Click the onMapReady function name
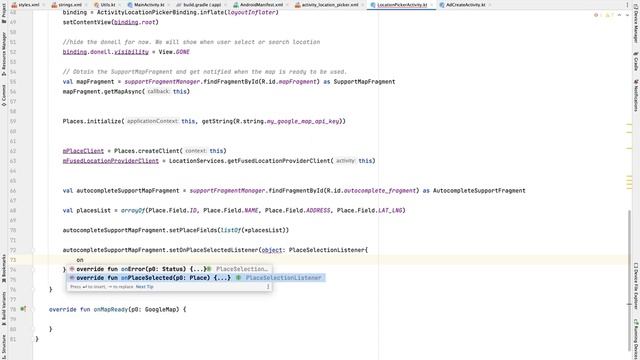This screenshot has height=360, width=640. click(x=111, y=309)
